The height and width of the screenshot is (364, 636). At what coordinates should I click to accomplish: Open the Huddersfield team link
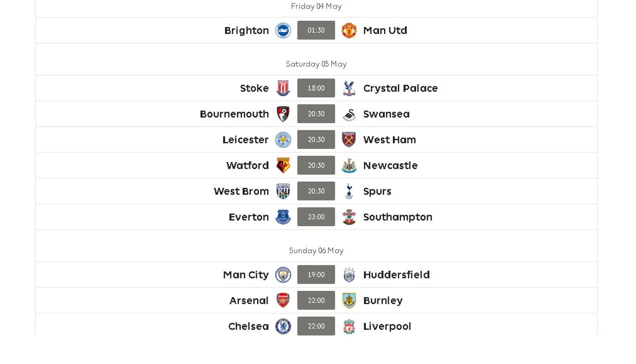(x=396, y=275)
